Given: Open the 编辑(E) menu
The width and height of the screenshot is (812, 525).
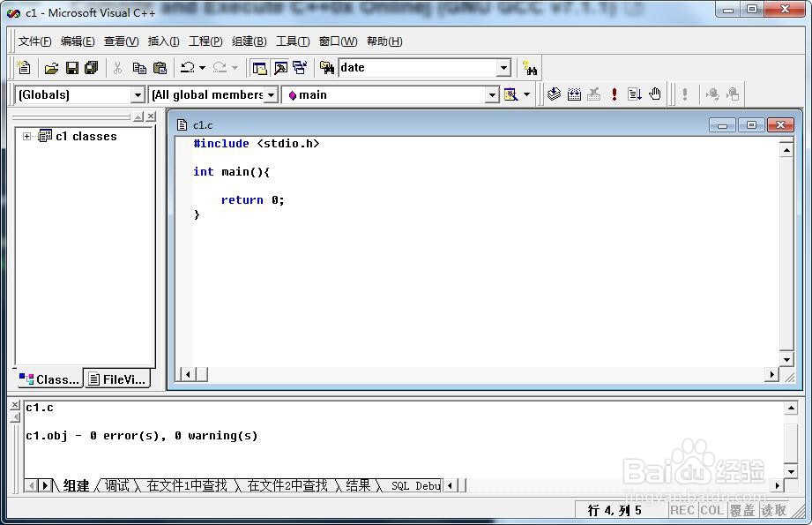Looking at the screenshot, I should tap(78, 41).
